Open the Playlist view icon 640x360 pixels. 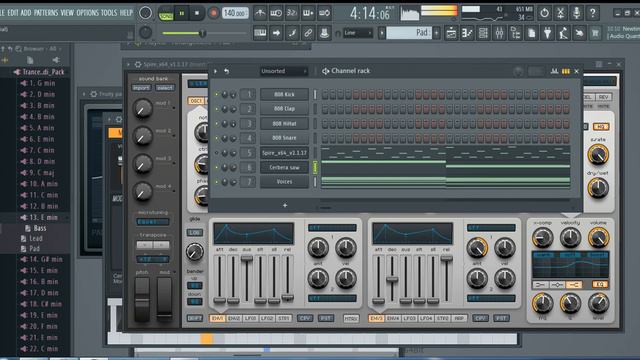[451, 33]
